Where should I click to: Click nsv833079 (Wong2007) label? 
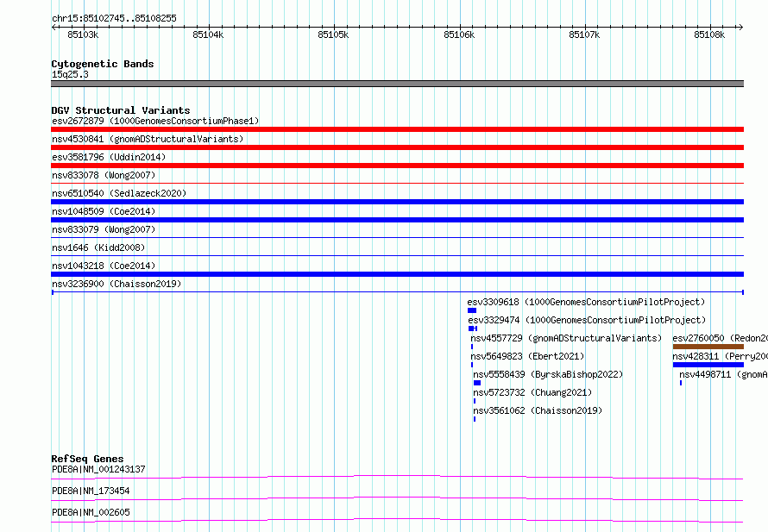click(x=104, y=229)
